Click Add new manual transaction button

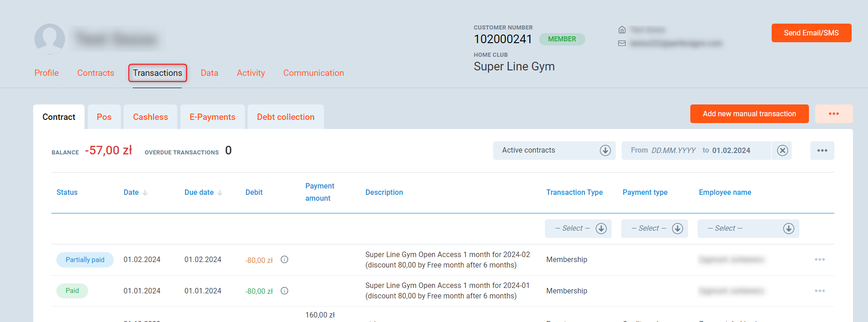[749, 114]
